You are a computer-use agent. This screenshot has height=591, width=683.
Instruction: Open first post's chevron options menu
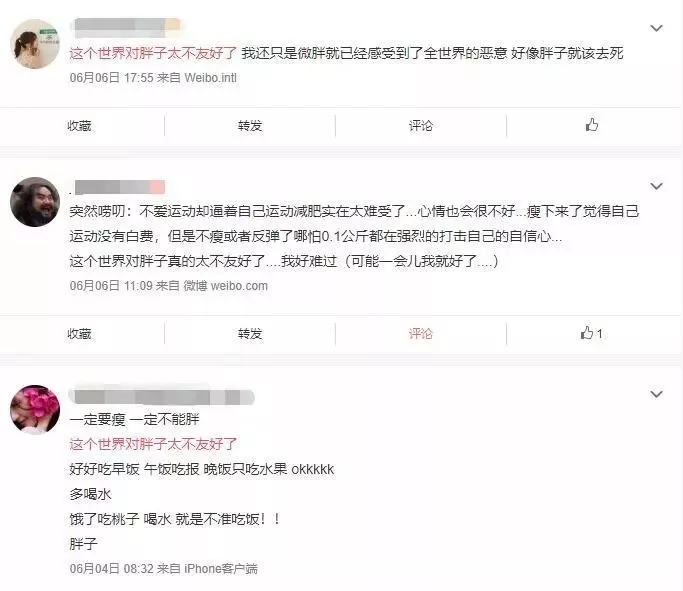(x=656, y=28)
